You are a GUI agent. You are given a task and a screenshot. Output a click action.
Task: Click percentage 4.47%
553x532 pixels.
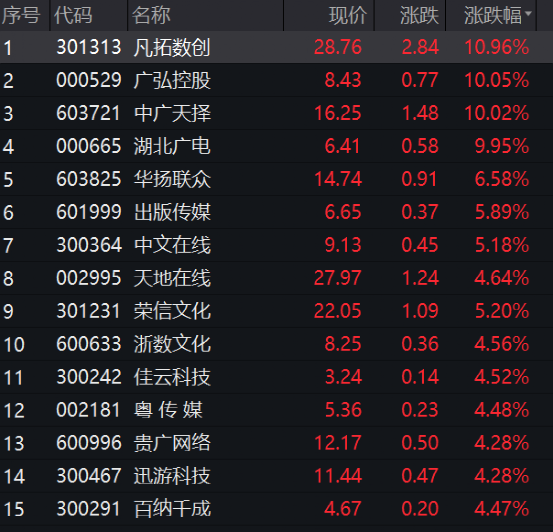coord(502,509)
